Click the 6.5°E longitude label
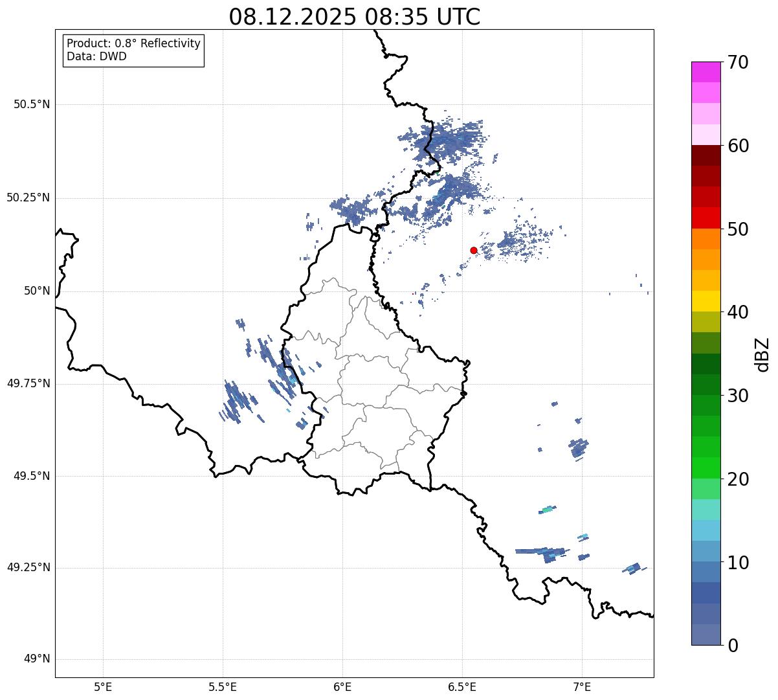This screenshot has width=778, height=700. tap(462, 686)
